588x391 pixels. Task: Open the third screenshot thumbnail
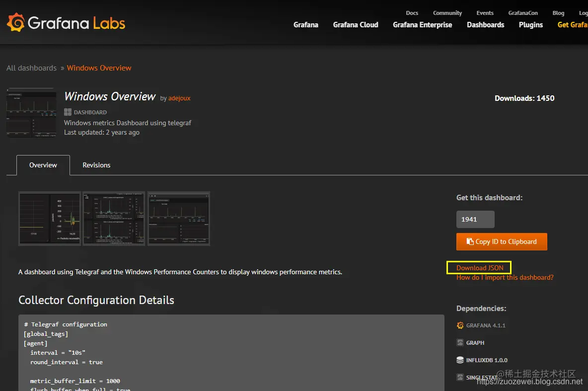click(x=179, y=219)
